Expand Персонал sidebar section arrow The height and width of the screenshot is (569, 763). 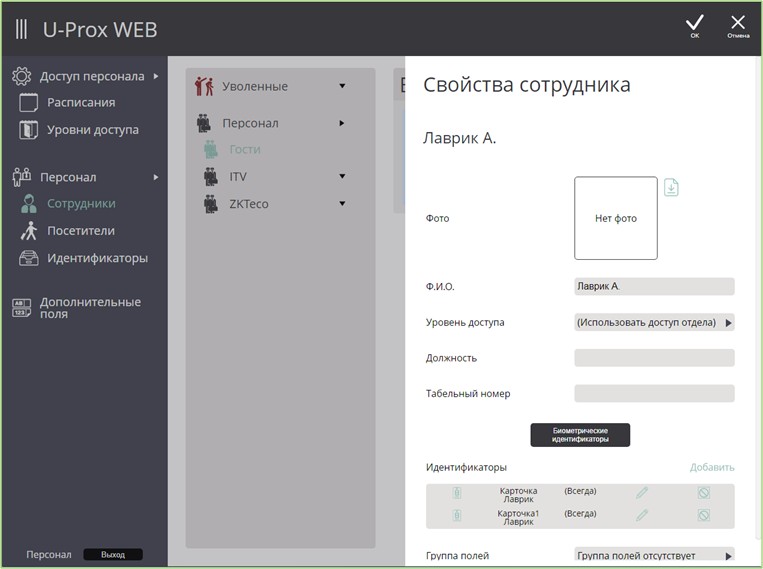coord(156,177)
